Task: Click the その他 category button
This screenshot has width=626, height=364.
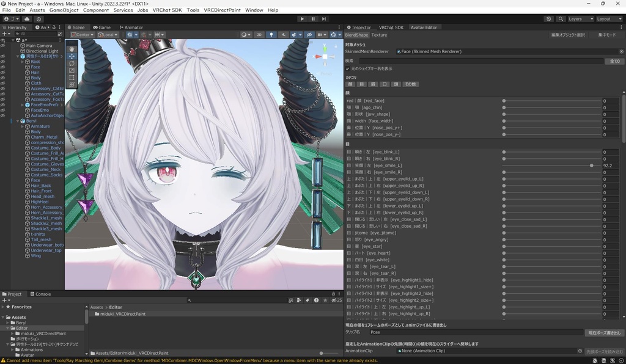Action: 410,84
